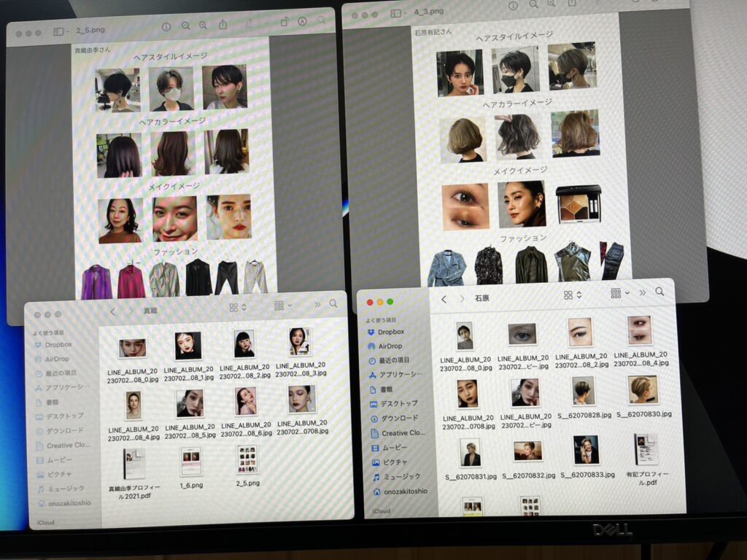Toggle sidebar in 4_3.png Preview window
The height and width of the screenshot is (560, 747).
pos(395,13)
